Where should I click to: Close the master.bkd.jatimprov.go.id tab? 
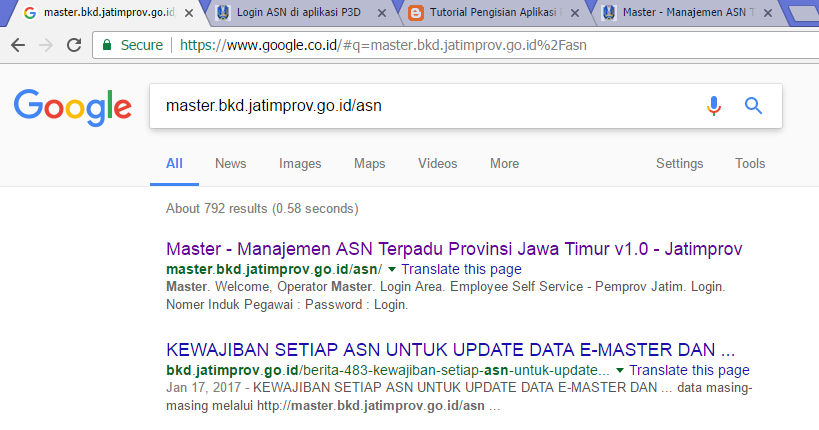click(x=189, y=13)
